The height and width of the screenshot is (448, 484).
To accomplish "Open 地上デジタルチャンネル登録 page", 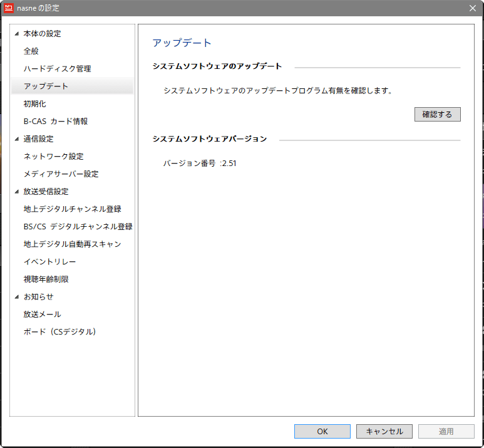I will pyautogui.click(x=72, y=209).
